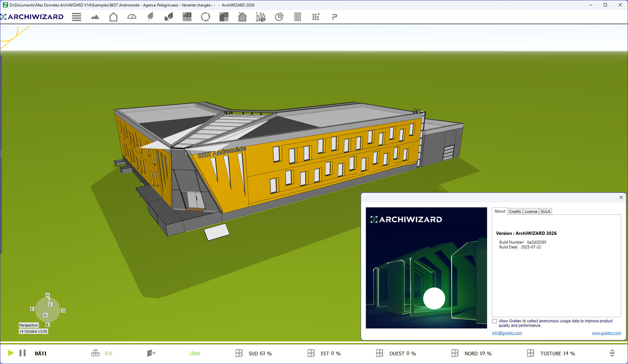Screen dimensions: 628x364
Task: Open the chart curves icon
Action: pos(261,17)
